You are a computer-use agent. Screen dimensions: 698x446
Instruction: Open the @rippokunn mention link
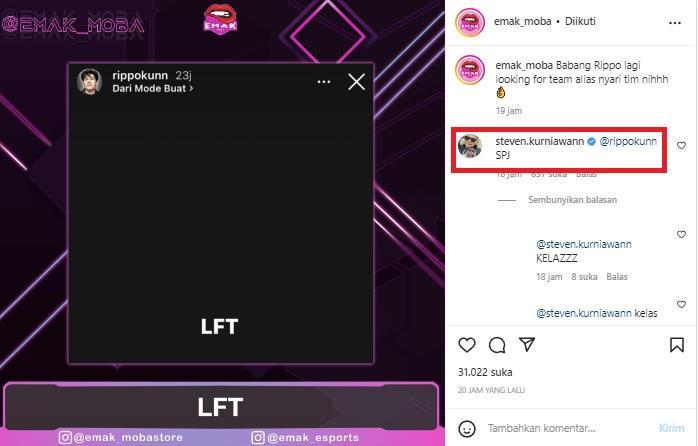628,141
